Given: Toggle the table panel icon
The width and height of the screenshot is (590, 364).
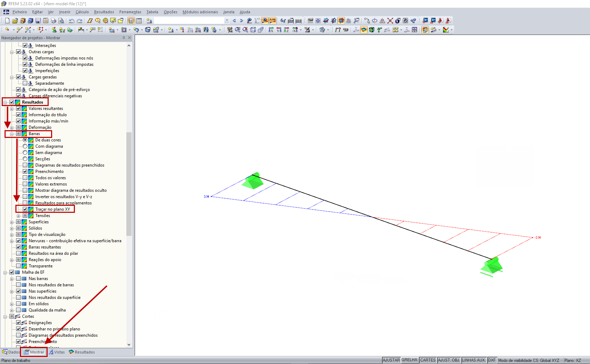Looking at the screenshot, I should coord(139,21).
